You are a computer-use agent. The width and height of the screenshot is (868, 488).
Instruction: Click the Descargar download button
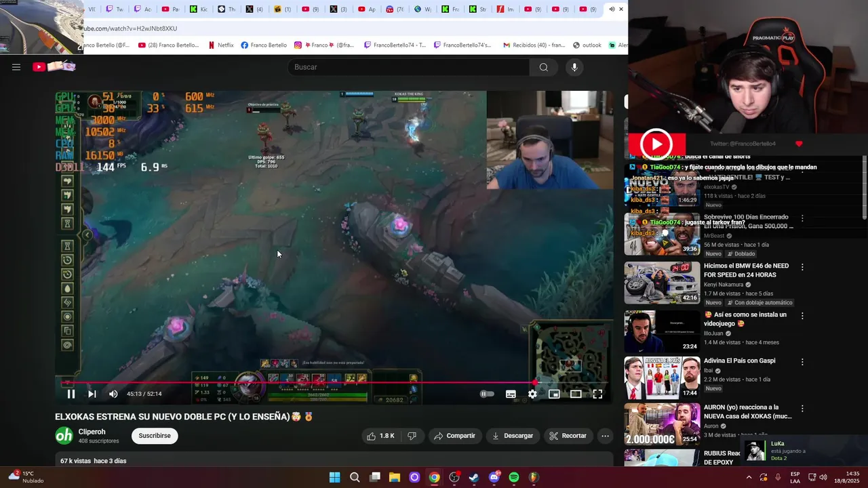(513, 436)
